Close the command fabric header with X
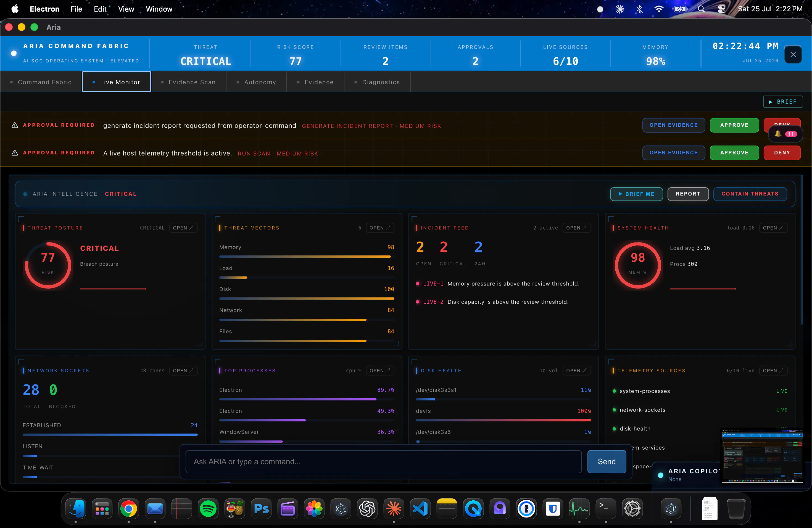This screenshot has height=528, width=812. (x=793, y=55)
